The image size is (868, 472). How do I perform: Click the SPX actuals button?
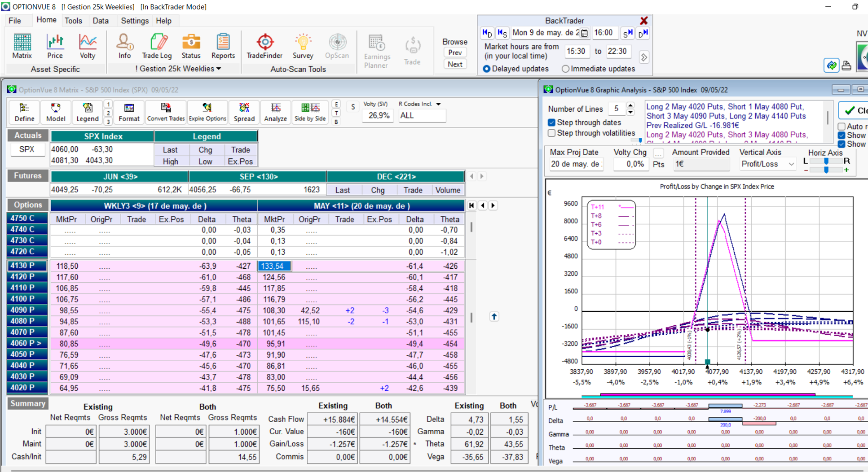pyautogui.click(x=26, y=149)
